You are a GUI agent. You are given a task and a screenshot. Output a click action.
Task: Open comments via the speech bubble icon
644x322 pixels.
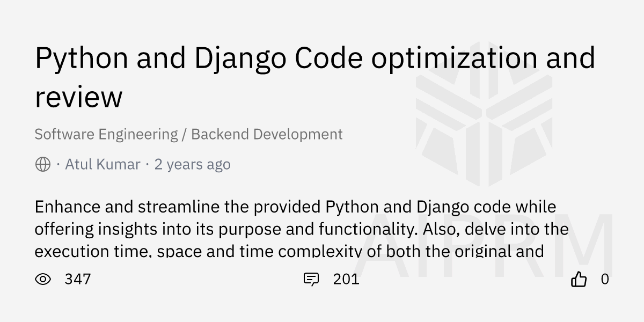coord(311,279)
